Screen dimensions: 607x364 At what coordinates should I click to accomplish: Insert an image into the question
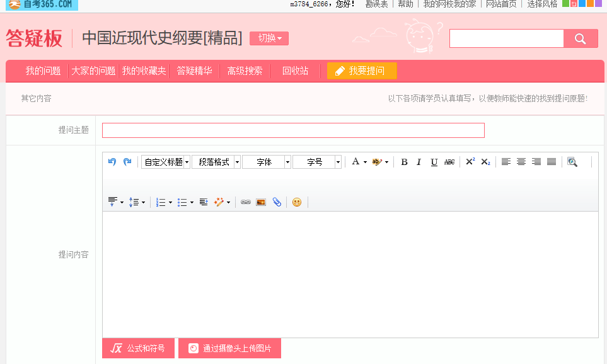tap(261, 202)
